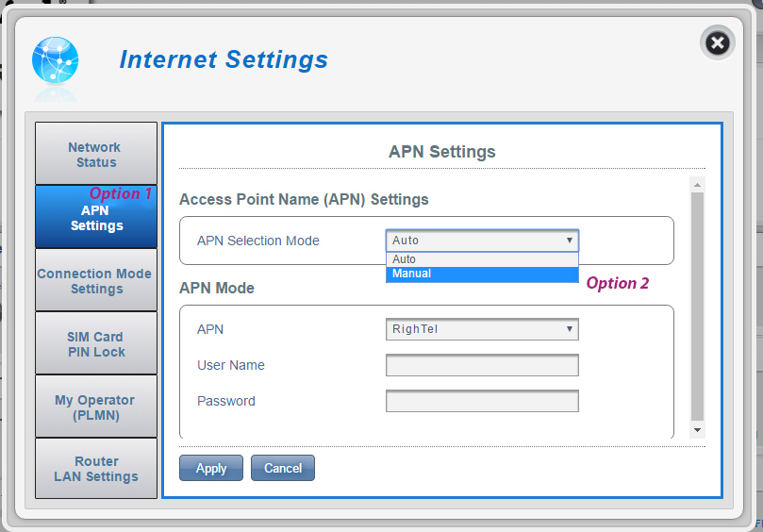Select the APN Settings tab
This screenshot has width=763, height=532.
coord(95,217)
